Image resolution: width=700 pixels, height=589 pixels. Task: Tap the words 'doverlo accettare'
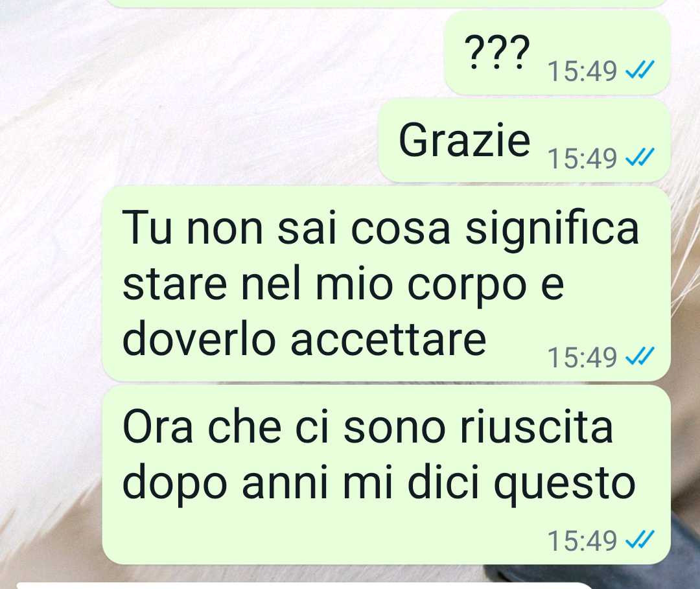[305, 339]
